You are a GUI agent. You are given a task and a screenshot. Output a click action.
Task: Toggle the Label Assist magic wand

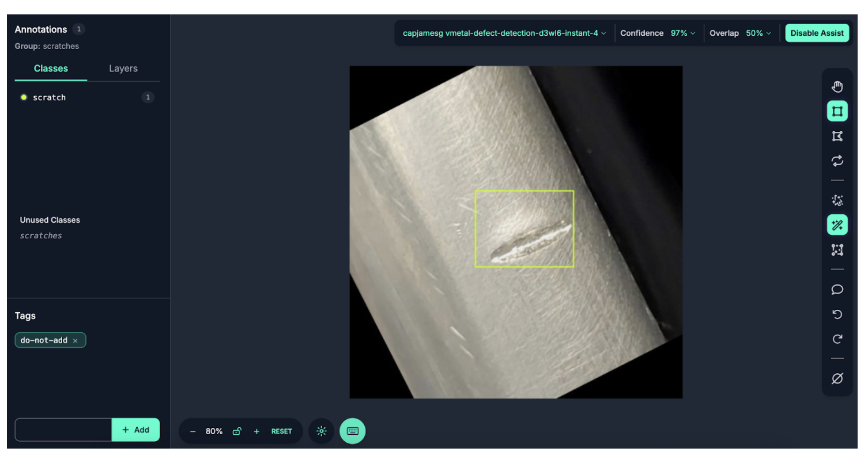(x=837, y=225)
